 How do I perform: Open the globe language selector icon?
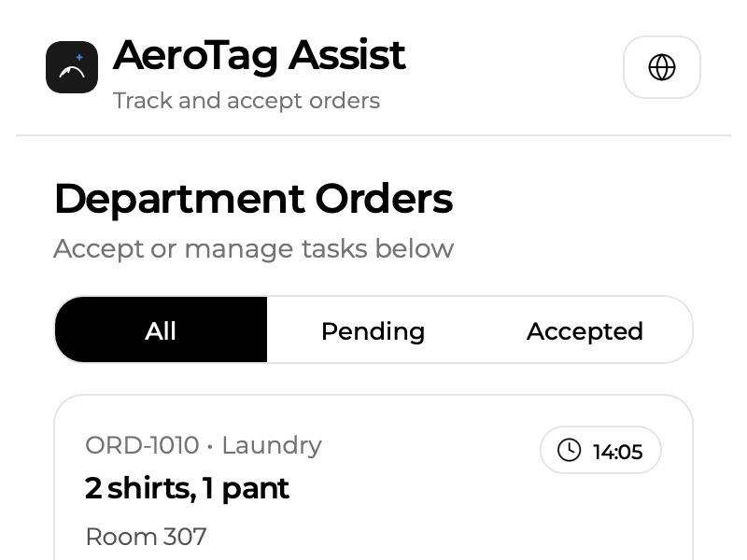pyautogui.click(x=661, y=67)
